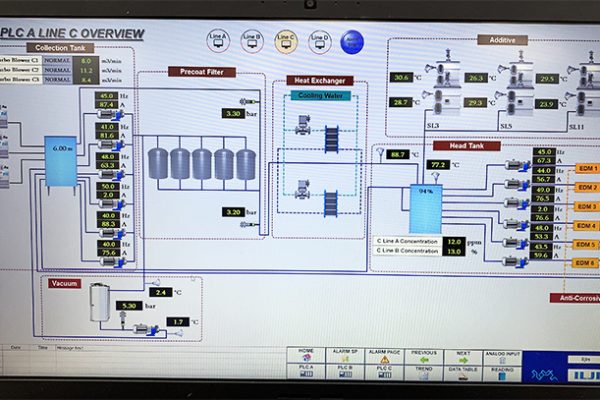Click the Additive section label
The width and height of the screenshot is (600, 400).
[502, 40]
